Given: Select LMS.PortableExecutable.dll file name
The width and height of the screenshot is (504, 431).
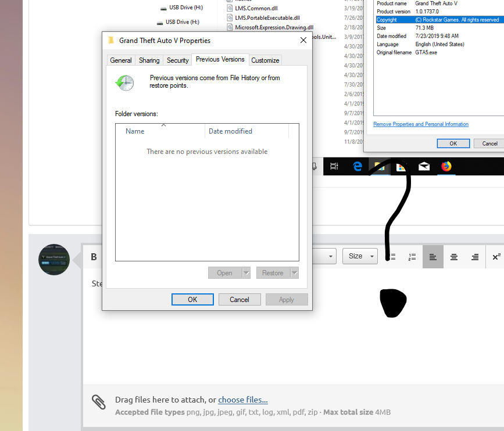Looking at the screenshot, I should point(267,18).
